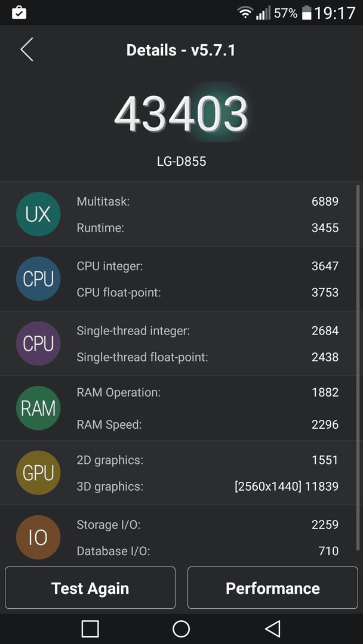Tap the Android back triangle button
The width and height of the screenshot is (363, 644).
pos(273,629)
